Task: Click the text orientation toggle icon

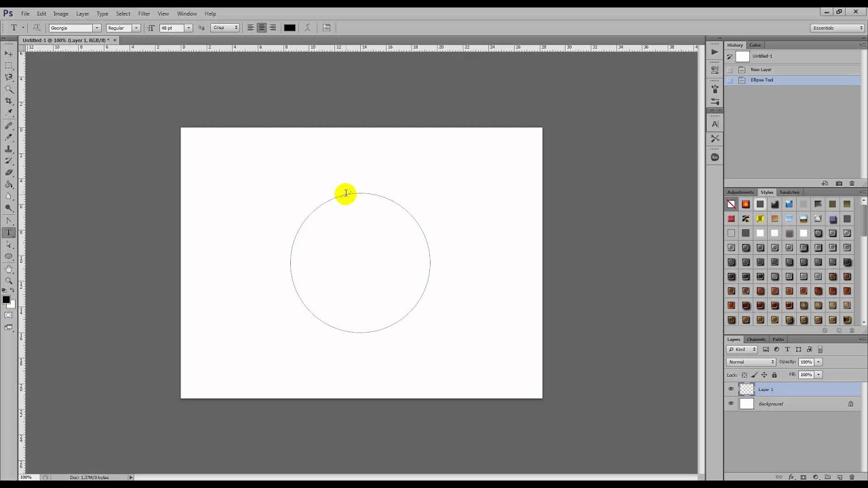Action: (36, 28)
